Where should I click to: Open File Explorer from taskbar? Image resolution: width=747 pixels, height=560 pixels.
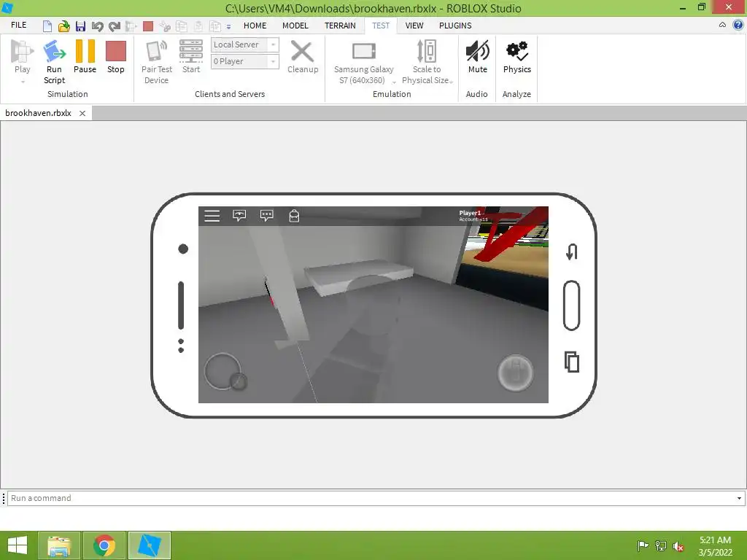59,545
